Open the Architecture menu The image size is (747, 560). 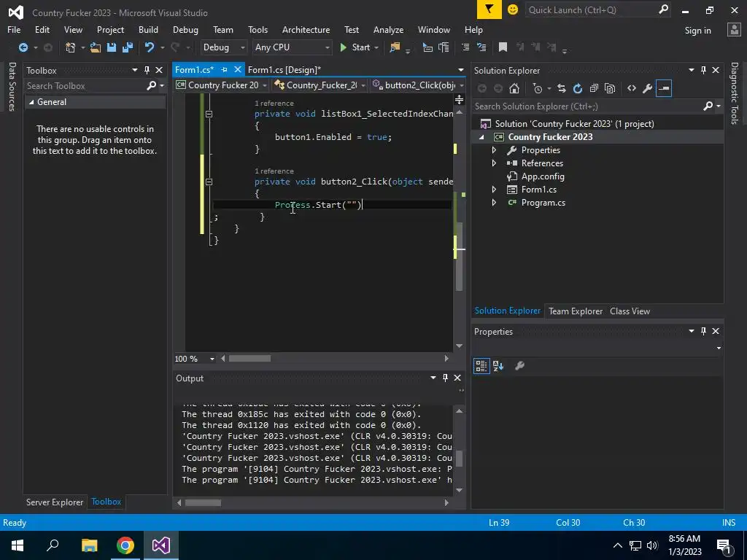coord(306,29)
